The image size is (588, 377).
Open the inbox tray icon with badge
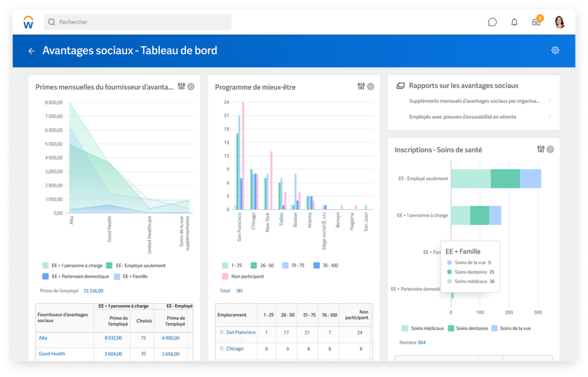536,22
